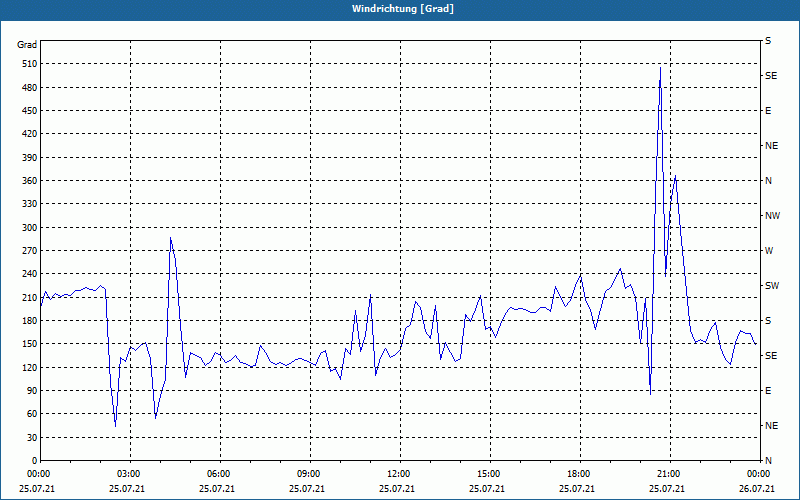Click the y-axis value 30
The height and width of the screenshot is (500, 800).
[32, 438]
